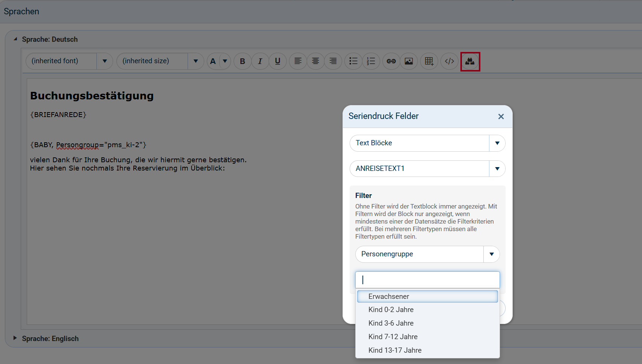Apply underline formatting
The image size is (642, 364).
[x=278, y=61]
